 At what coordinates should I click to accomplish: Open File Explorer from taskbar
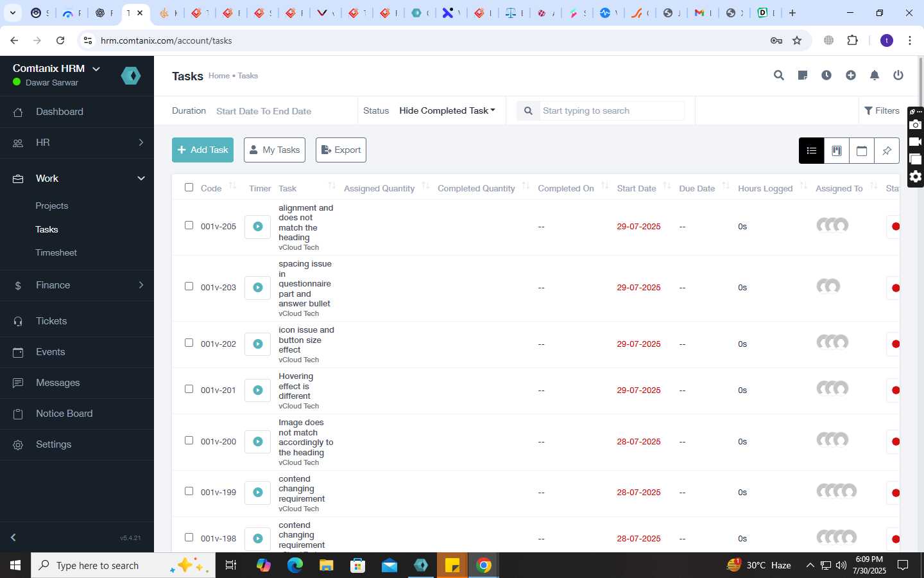click(x=327, y=565)
